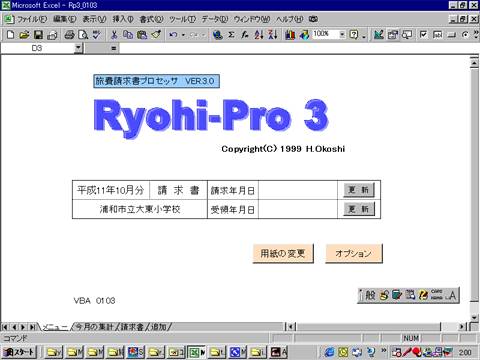Click the 用紙の変更 button
This screenshot has width=480, height=360.
pos(283,253)
